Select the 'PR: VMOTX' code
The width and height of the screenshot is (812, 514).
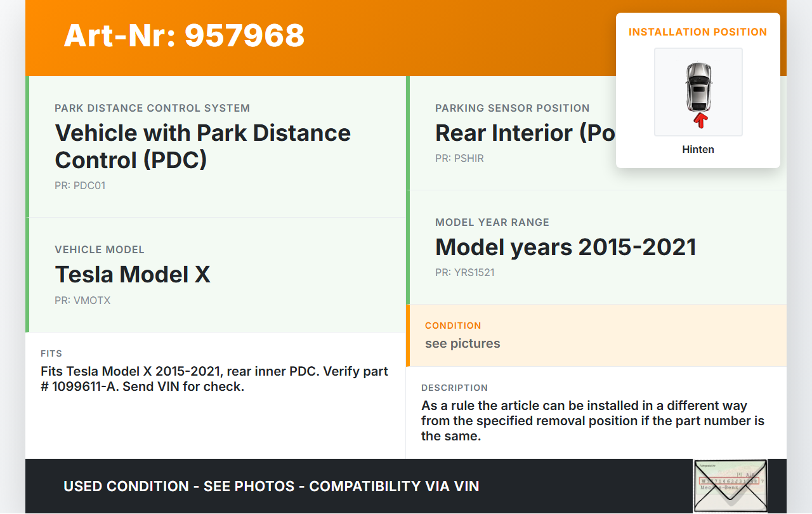[x=82, y=300]
